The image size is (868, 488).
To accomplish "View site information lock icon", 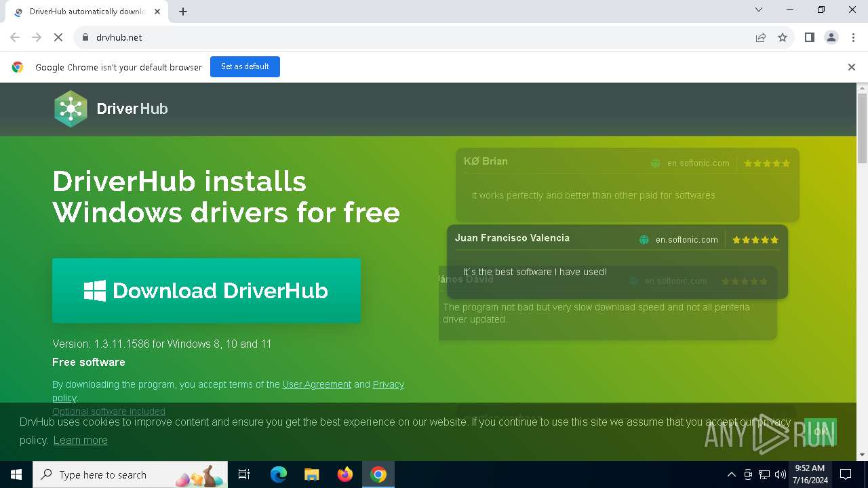I will click(x=85, y=37).
